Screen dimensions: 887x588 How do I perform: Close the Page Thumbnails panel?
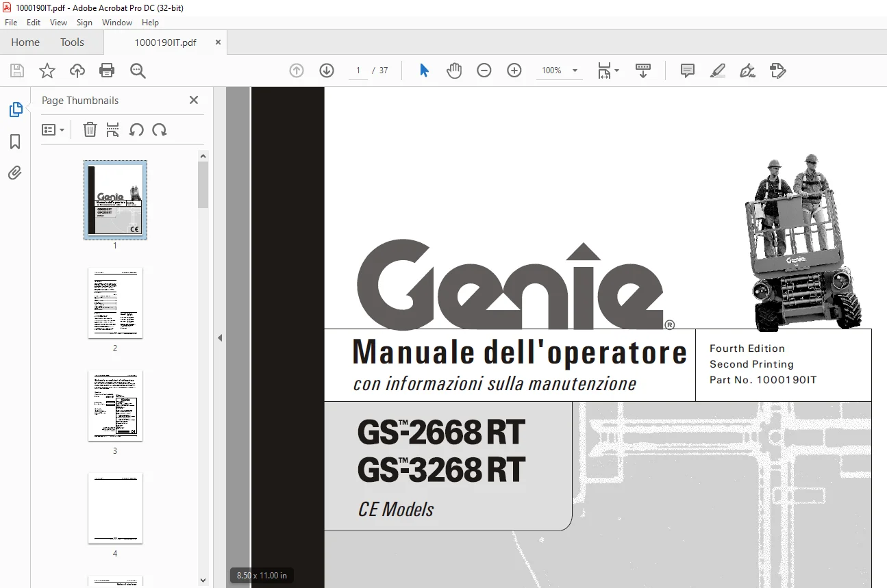(194, 100)
